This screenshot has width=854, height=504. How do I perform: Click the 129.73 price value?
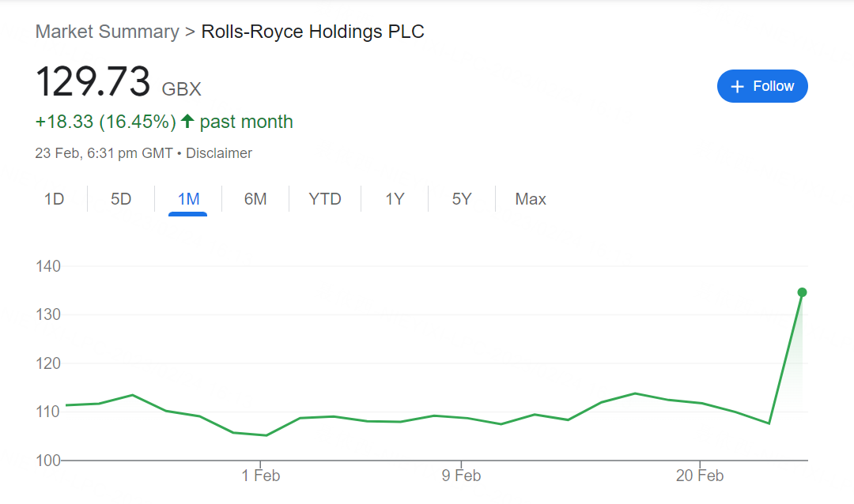pos(93,81)
